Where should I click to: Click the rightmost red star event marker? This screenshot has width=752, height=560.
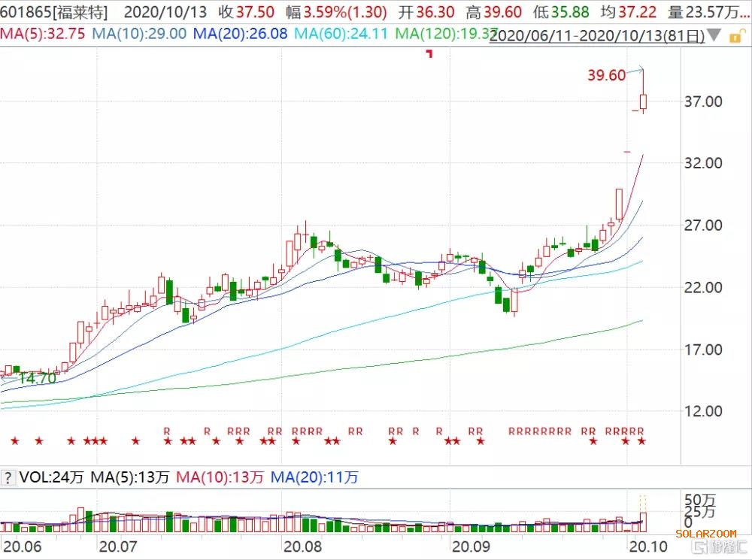tap(641, 440)
